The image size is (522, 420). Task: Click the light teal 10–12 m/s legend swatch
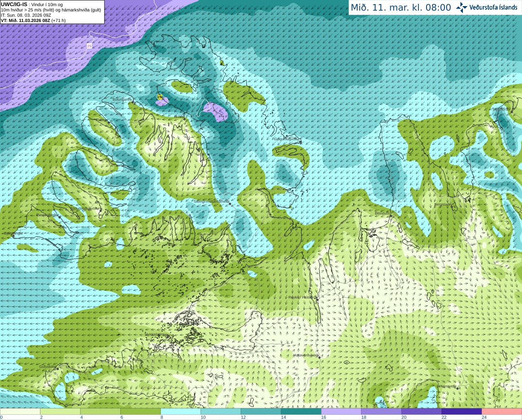pos(221,411)
